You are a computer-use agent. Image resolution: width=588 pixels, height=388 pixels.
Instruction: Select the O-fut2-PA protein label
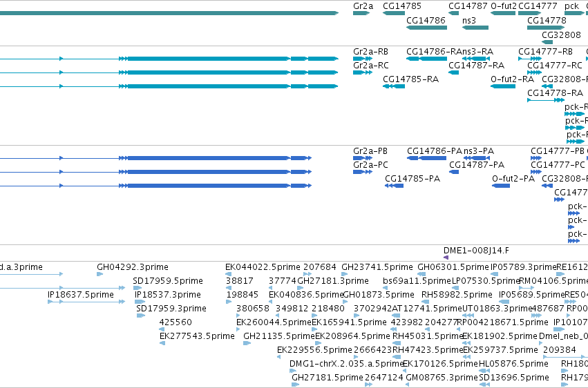tap(513, 179)
